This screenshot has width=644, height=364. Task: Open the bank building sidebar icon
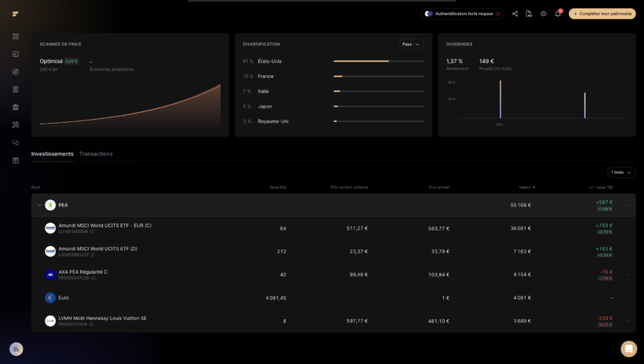(x=16, y=107)
